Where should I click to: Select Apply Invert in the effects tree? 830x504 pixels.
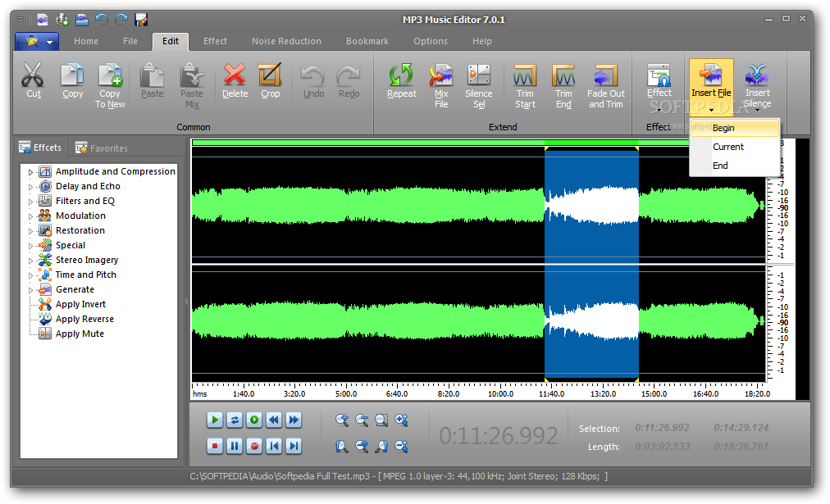click(x=80, y=304)
